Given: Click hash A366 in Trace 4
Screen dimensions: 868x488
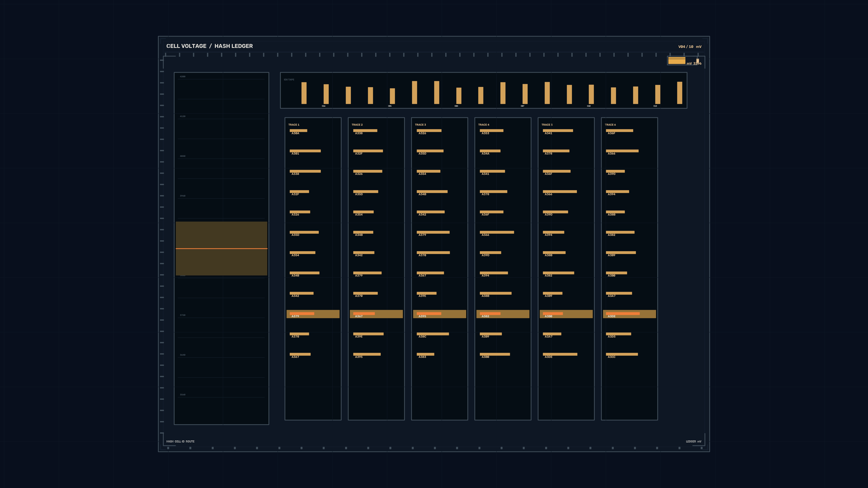Looking at the screenshot, I should coord(485,235).
